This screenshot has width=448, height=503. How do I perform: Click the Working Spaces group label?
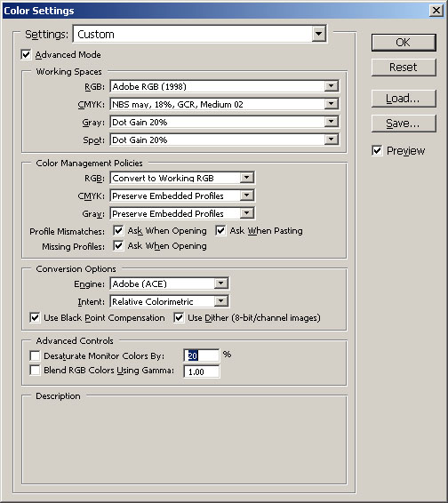pos(68,71)
